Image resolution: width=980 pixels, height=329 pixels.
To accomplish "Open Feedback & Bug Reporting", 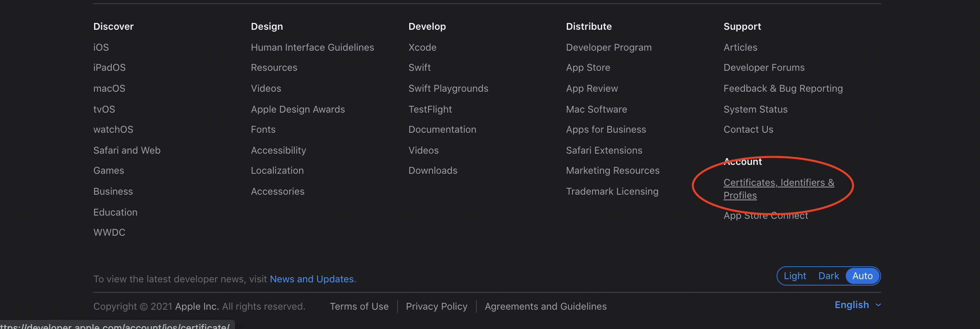I will (x=783, y=88).
